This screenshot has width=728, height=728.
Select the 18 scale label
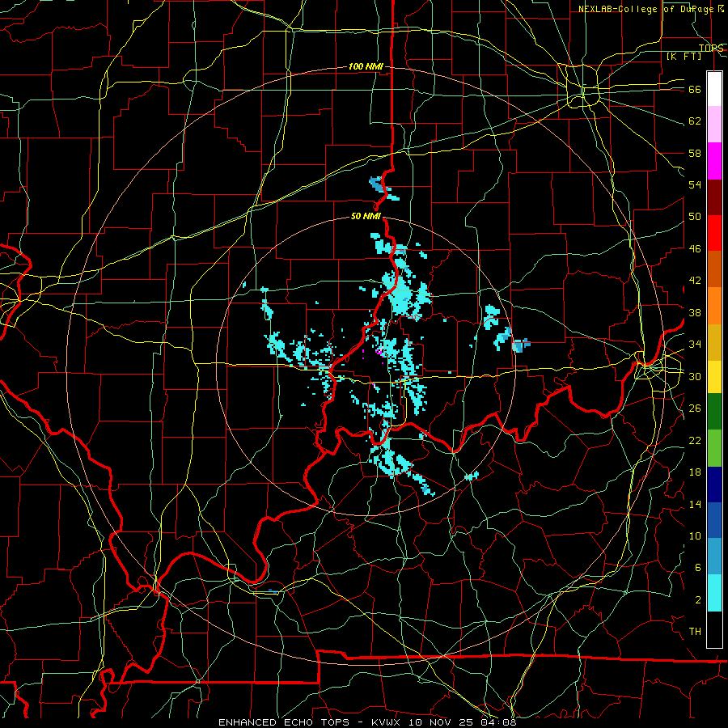(695, 472)
